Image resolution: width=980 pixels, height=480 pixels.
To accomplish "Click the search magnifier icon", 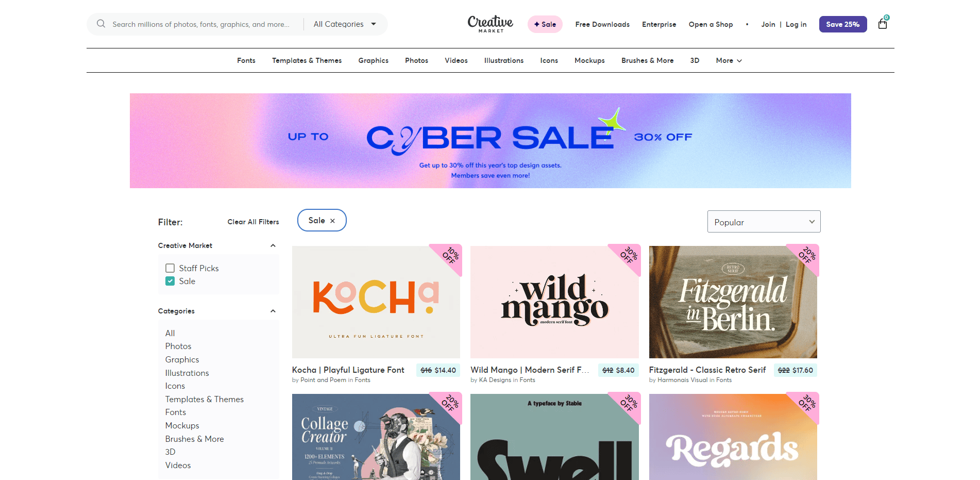I will click(x=101, y=24).
